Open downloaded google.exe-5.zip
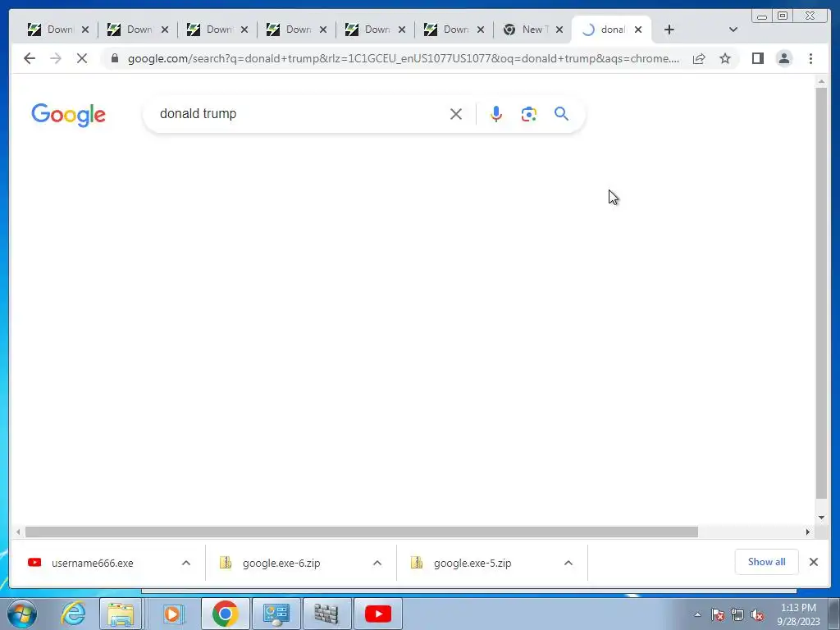 coord(472,563)
